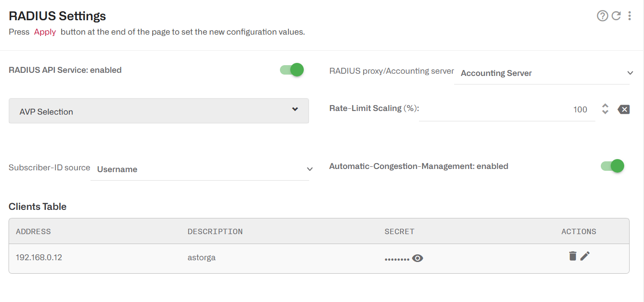Delete the 192.168.0.12 client entry
The image size is (644, 302).
(572, 256)
